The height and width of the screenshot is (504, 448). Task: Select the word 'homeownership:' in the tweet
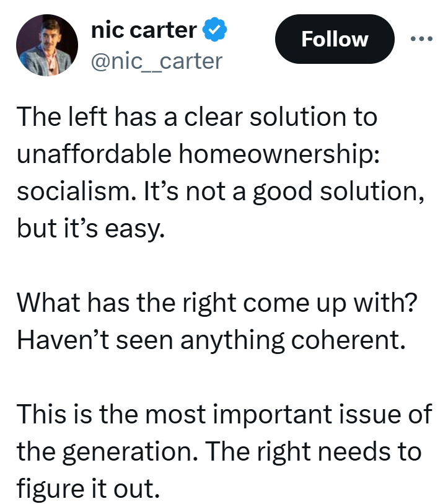point(279,154)
